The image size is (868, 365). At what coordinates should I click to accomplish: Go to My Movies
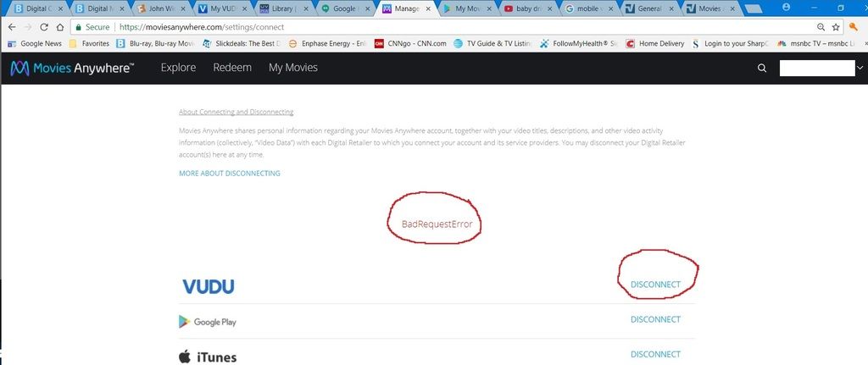click(293, 68)
